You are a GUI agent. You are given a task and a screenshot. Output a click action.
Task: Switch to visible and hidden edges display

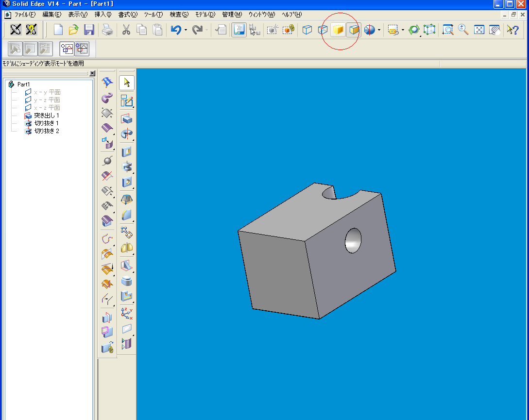coord(323,30)
